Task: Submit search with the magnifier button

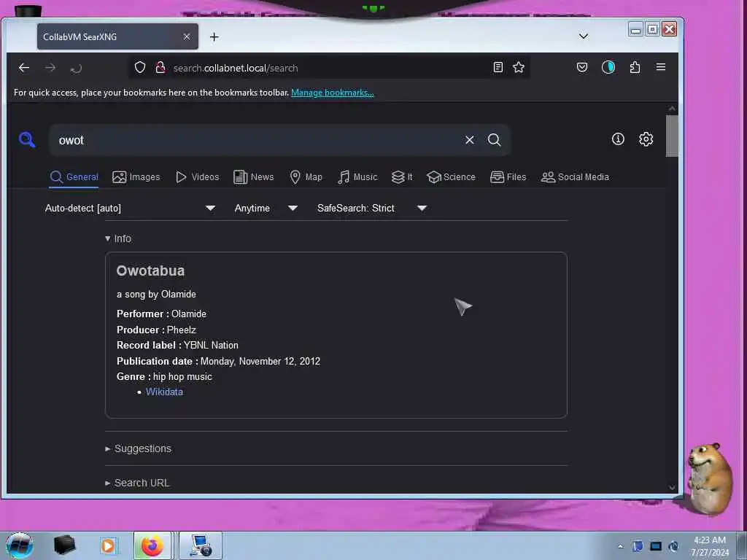Action: 494,139
